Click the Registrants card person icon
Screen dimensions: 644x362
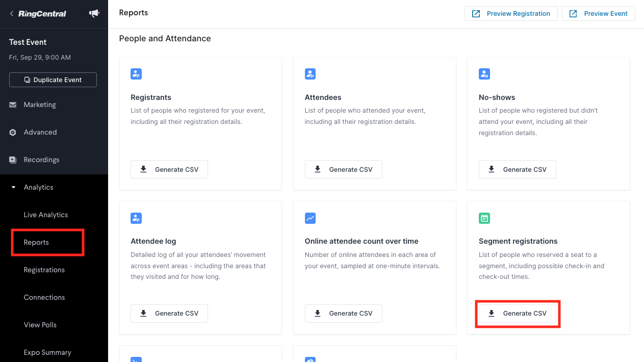pyautogui.click(x=136, y=74)
